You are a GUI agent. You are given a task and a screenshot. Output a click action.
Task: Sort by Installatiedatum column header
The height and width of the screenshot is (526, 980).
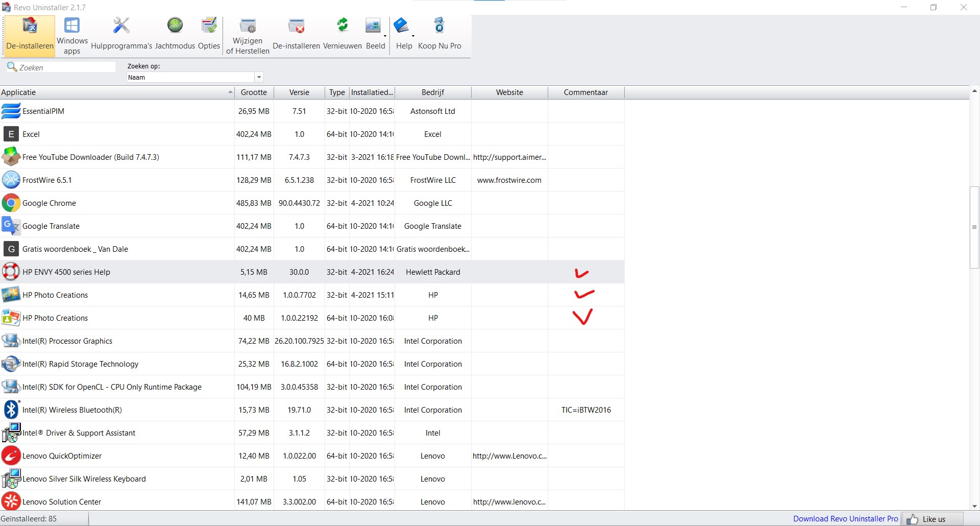[372, 92]
